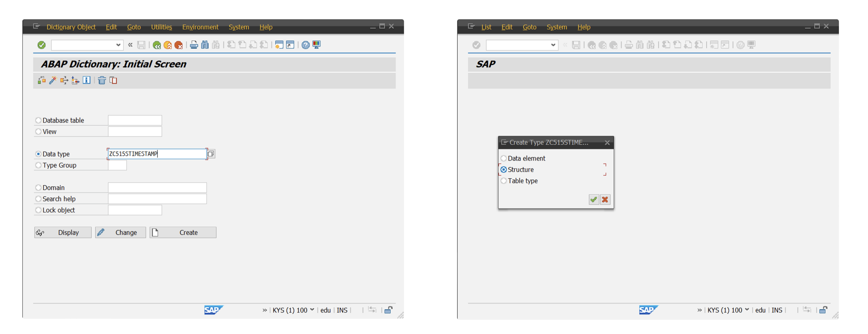The height and width of the screenshot is (334, 868).
Task: Open the blue Help question icon
Action: pos(305,45)
